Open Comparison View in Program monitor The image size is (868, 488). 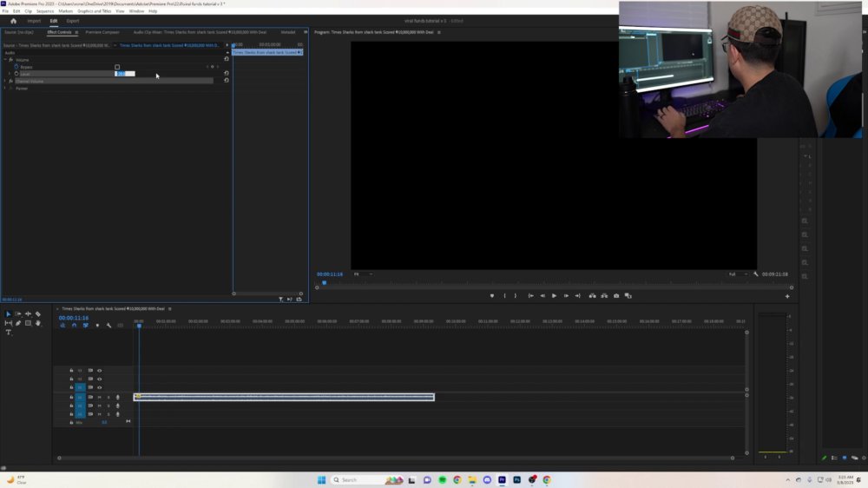pyautogui.click(x=628, y=296)
